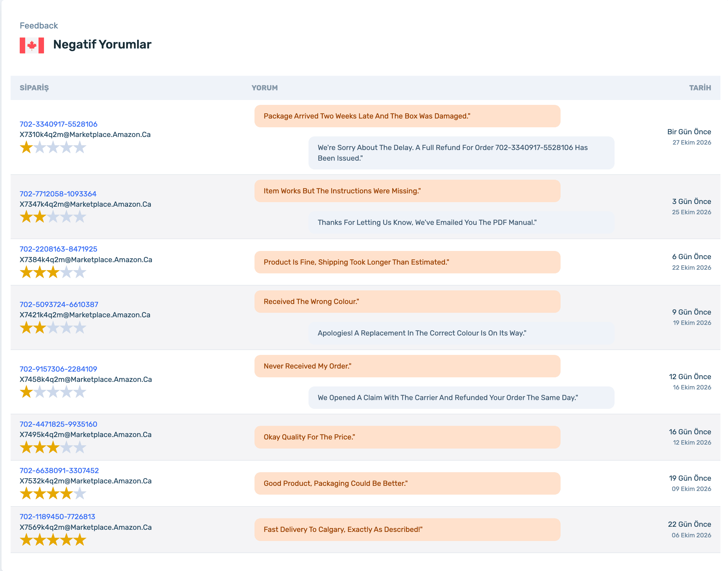Click star rating for X7310k4q2m email row
The width and height of the screenshot is (728, 571).
[x=53, y=147]
